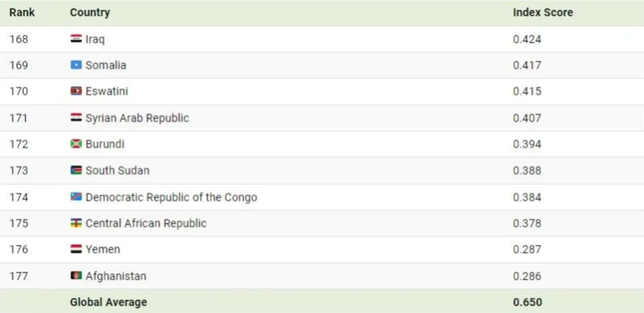Click the Global Average label
The width and height of the screenshot is (644, 313).
[x=108, y=302]
